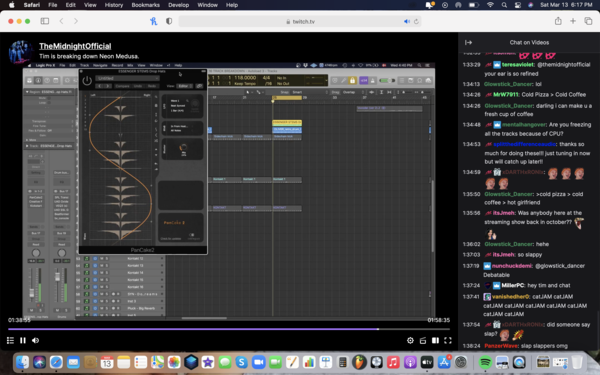This screenshot has height=375, width=600.
Task: Seek on the purple video progress bar
Action: click(229, 329)
